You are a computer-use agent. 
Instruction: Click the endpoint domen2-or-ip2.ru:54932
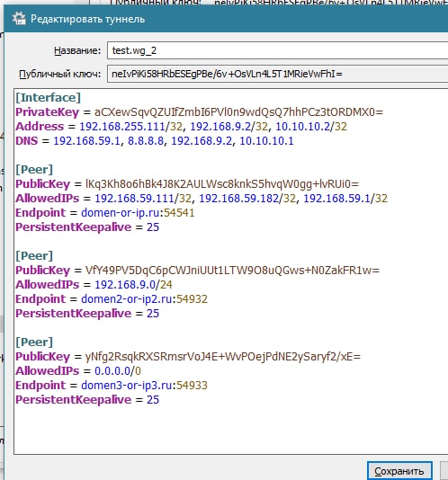click(144, 299)
